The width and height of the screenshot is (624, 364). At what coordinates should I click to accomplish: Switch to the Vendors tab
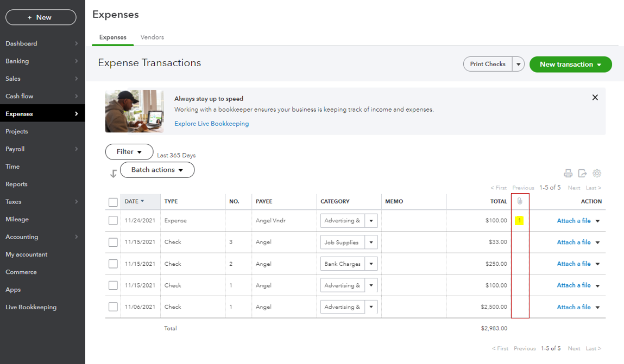(x=152, y=37)
